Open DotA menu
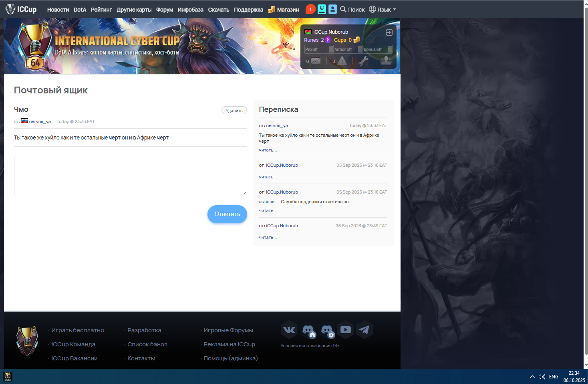Screen dimensions: 588x384 coord(80,10)
